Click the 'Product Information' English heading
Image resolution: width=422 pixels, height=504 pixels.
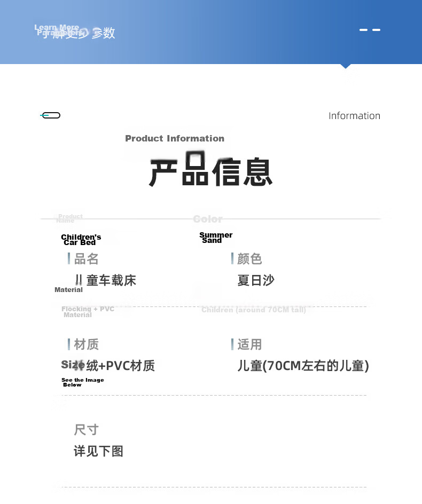pos(175,138)
